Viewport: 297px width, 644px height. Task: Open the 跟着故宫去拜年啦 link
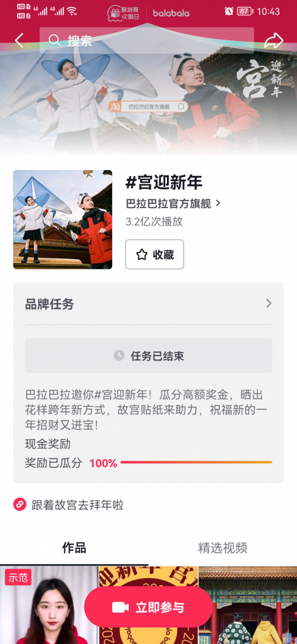(78, 505)
